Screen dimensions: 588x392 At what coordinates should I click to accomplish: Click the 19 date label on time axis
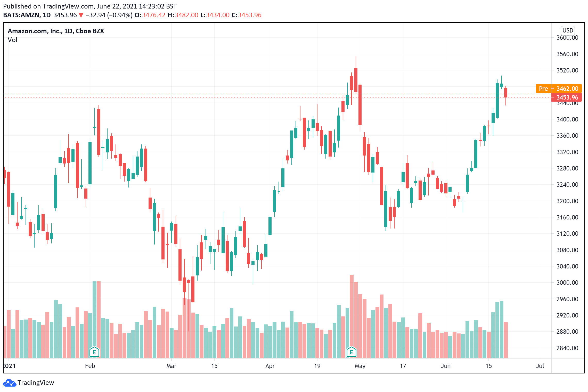(x=317, y=366)
